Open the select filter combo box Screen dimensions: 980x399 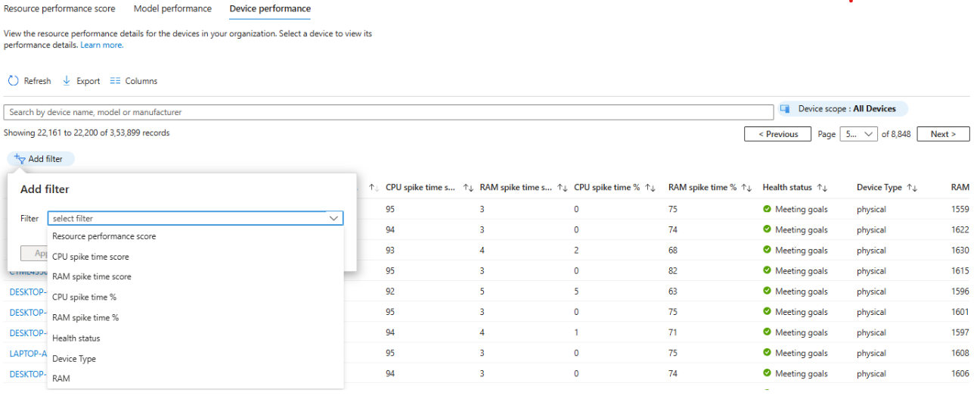pyautogui.click(x=195, y=218)
